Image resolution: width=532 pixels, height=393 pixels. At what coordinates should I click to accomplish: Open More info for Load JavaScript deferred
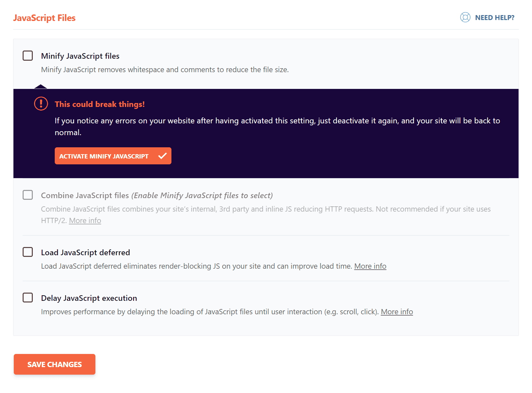[370, 266]
